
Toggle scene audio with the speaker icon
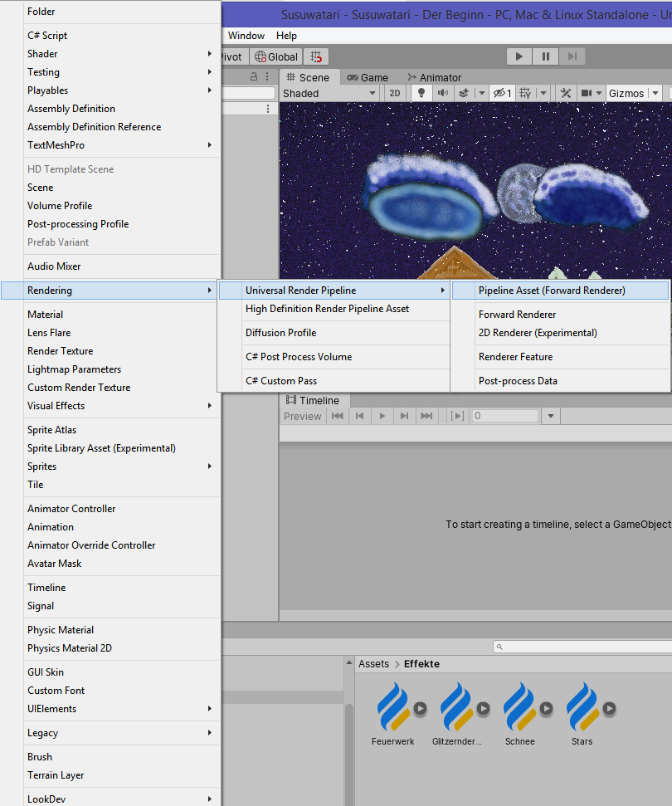click(x=443, y=93)
